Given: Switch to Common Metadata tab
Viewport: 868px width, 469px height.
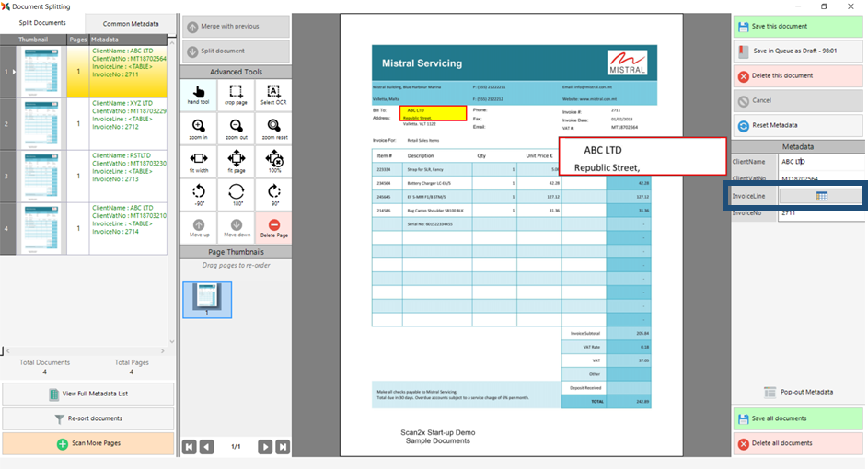Looking at the screenshot, I should [x=130, y=23].
